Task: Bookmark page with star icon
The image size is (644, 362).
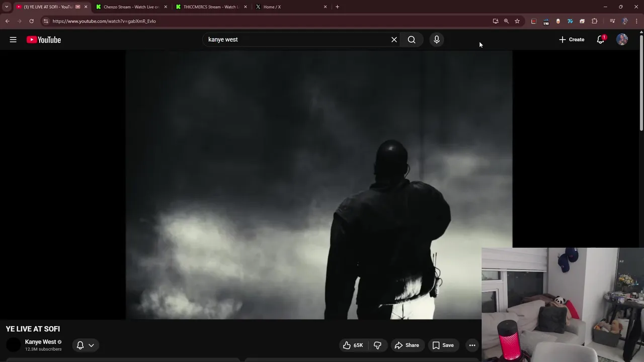Action: 517,21
